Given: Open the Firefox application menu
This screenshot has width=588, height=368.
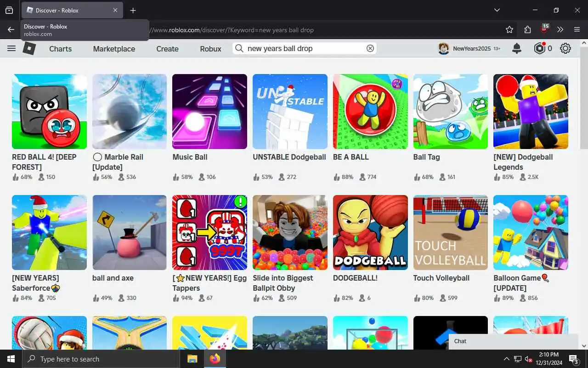Looking at the screenshot, I should [577, 29].
